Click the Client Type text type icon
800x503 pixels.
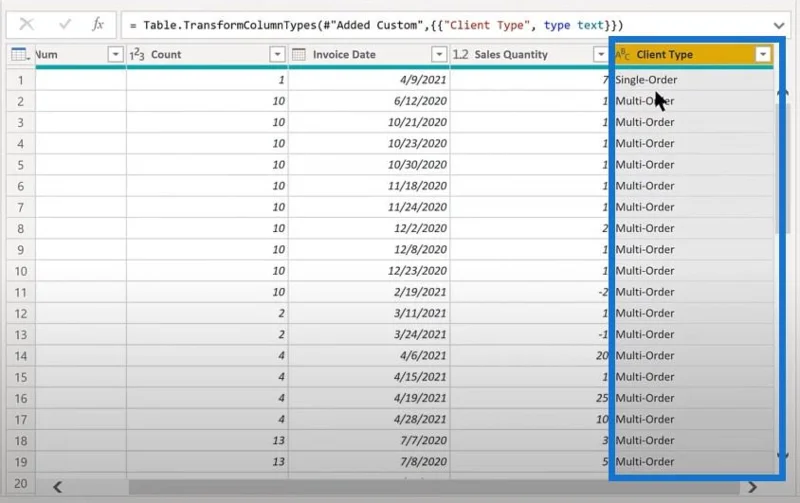(x=622, y=54)
